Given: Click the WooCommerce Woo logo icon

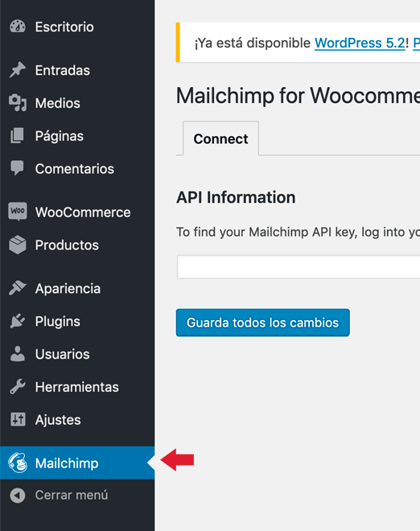Looking at the screenshot, I should (18, 212).
